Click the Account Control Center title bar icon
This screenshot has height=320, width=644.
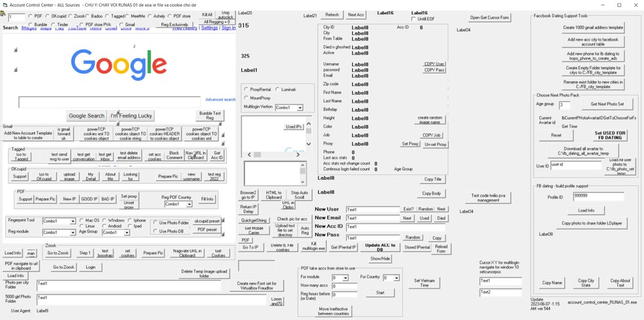(x=5, y=5)
